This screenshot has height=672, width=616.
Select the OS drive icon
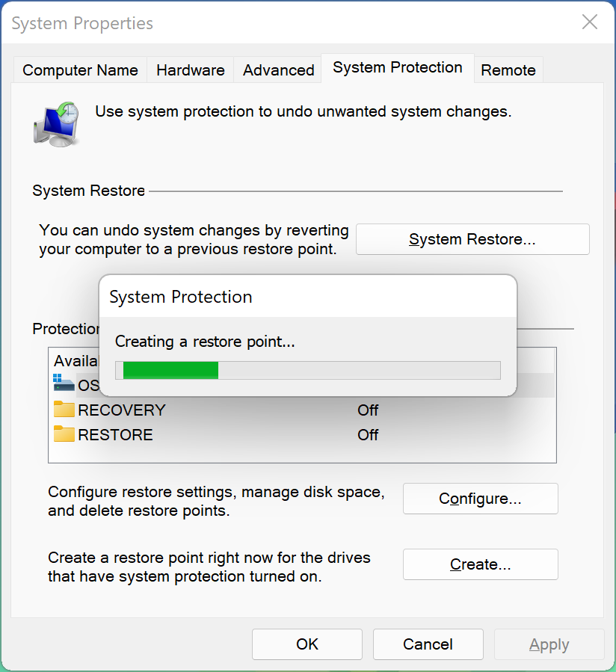(64, 382)
